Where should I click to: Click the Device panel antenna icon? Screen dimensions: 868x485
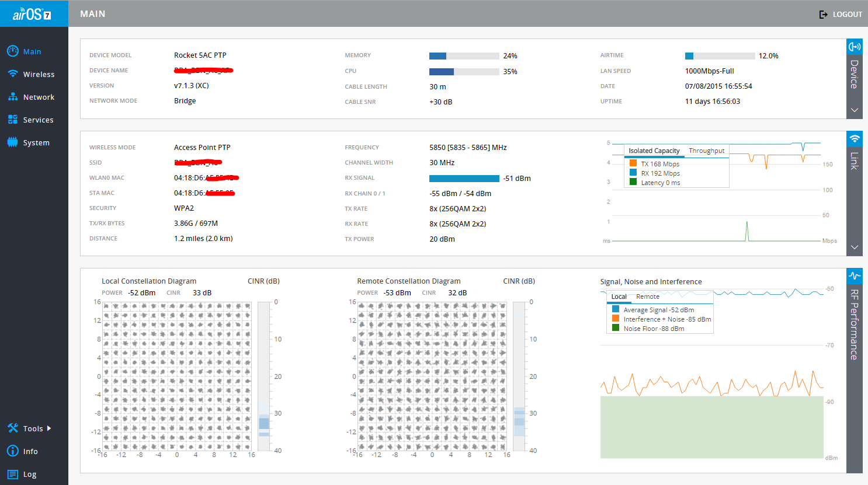pos(854,47)
